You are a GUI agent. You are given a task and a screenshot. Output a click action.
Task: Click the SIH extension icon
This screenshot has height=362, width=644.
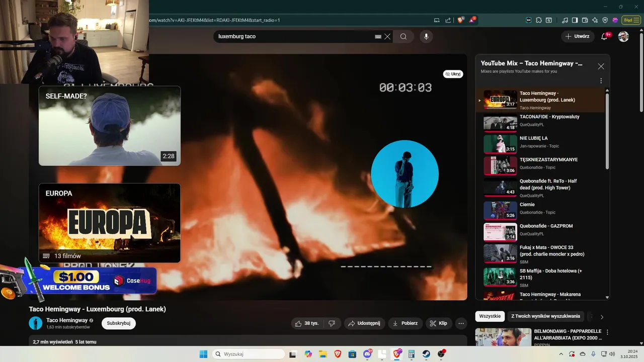[529, 20]
